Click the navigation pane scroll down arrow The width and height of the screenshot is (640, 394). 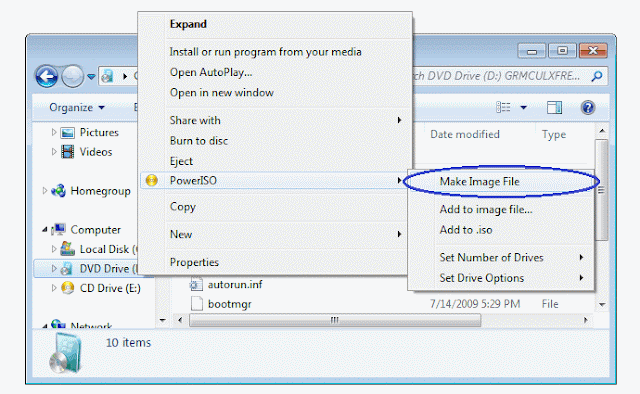pyautogui.click(x=162, y=320)
